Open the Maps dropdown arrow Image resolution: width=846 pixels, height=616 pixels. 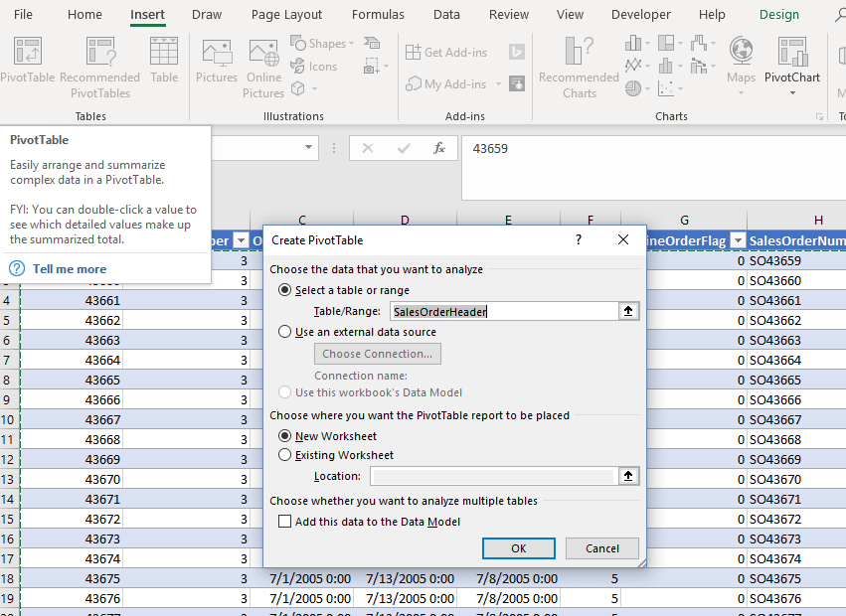741,93
